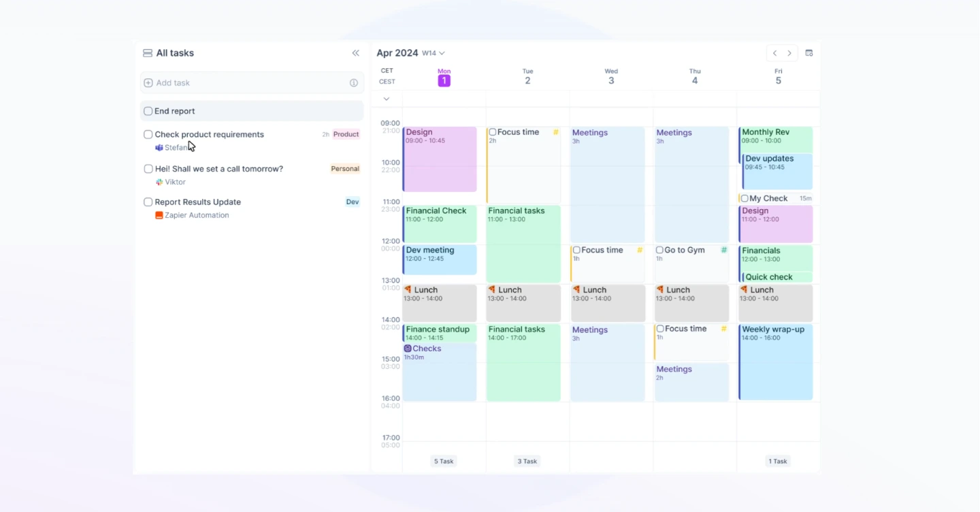Select Thursday 4 day header
Screen dimensions: 980x512
click(x=695, y=77)
